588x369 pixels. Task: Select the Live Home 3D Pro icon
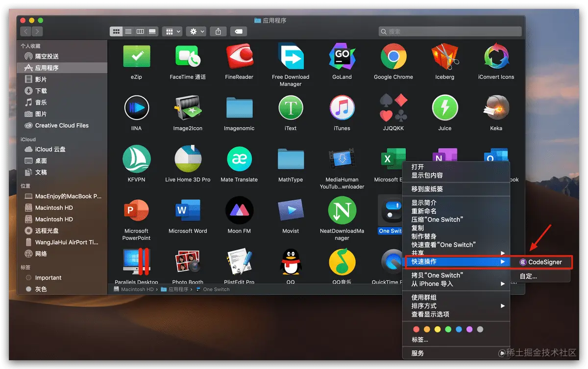click(188, 160)
